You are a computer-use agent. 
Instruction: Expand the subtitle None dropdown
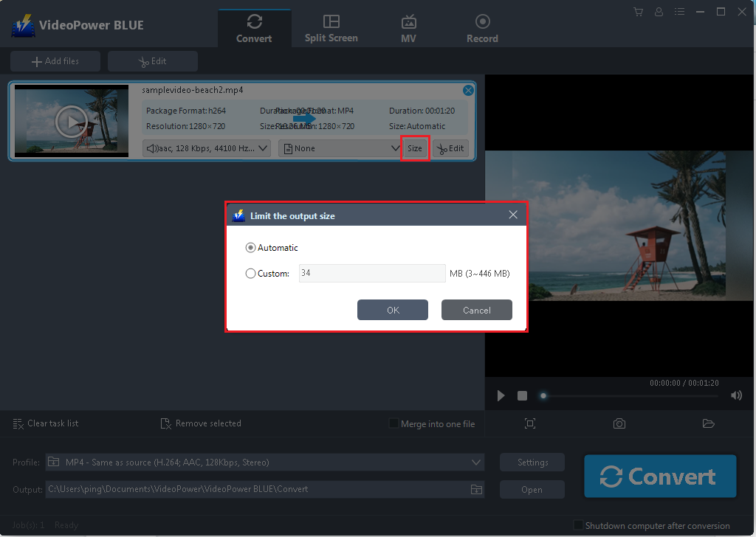340,148
